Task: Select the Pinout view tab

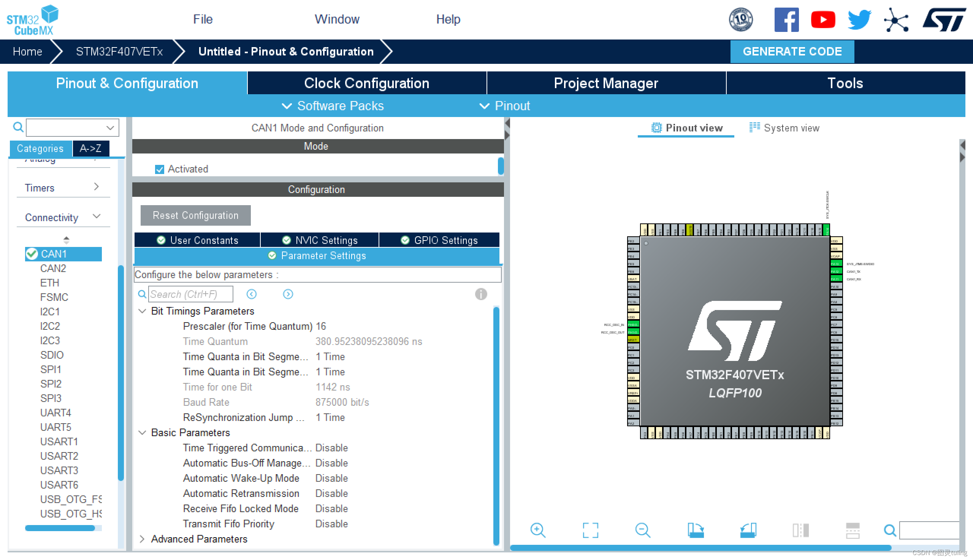Action: tap(686, 128)
